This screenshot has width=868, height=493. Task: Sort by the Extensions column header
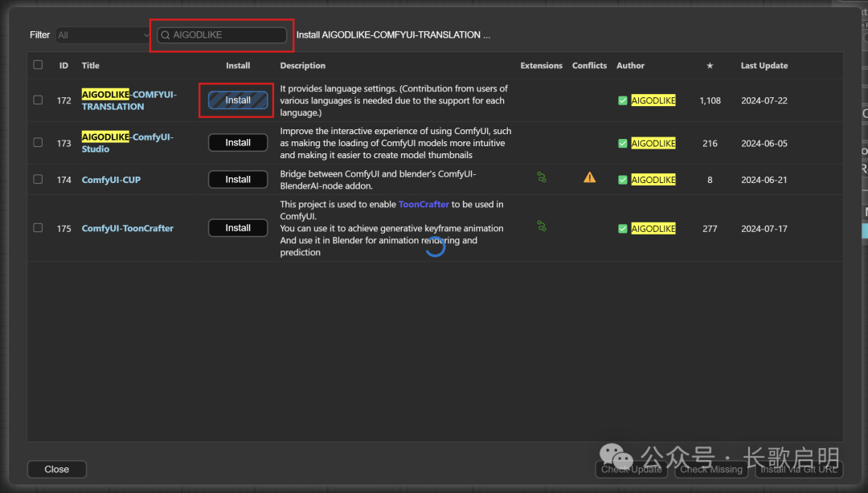pyautogui.click(x=542, y=65)
